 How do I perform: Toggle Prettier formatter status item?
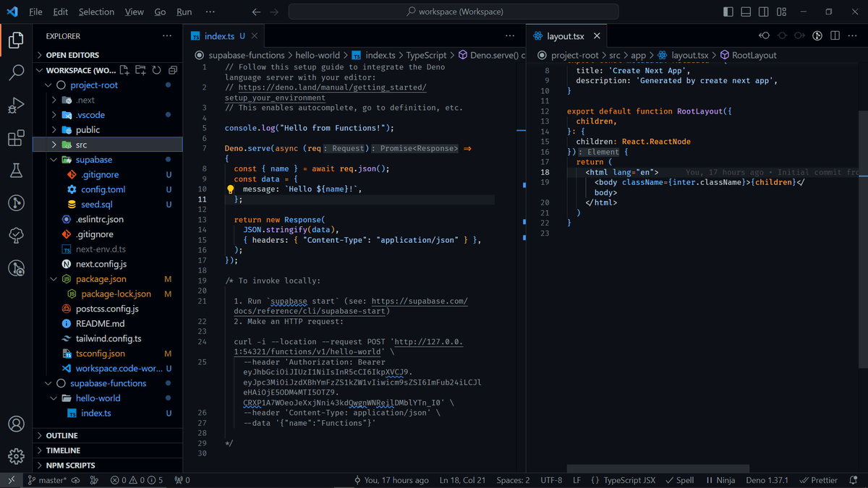818,480
